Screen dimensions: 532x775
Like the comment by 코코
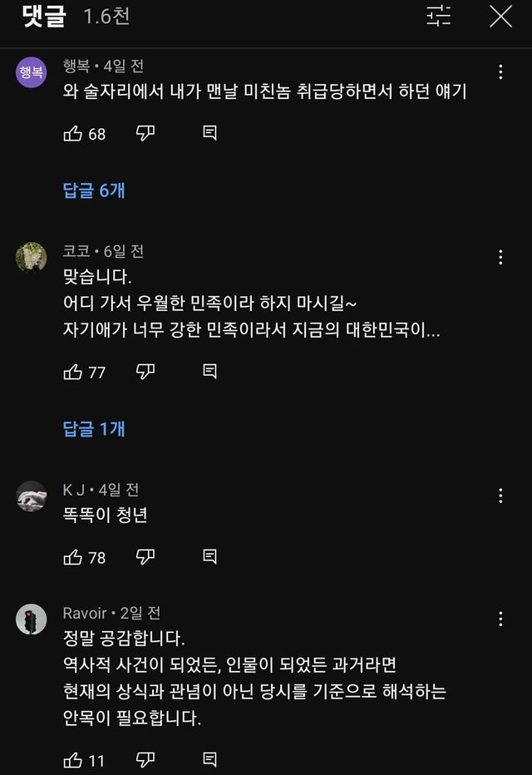tap(73, 372)
